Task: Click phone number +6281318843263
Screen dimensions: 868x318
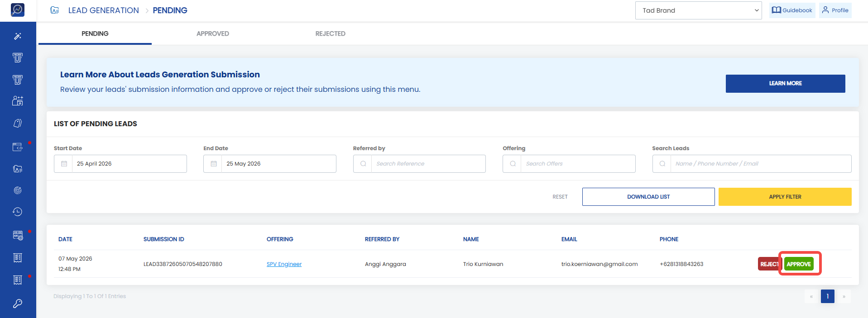Action: tap(681, 264)
